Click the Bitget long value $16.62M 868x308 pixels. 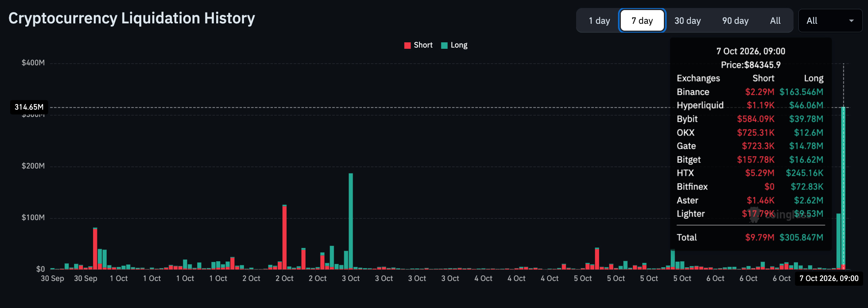click(x=806, y=160)
